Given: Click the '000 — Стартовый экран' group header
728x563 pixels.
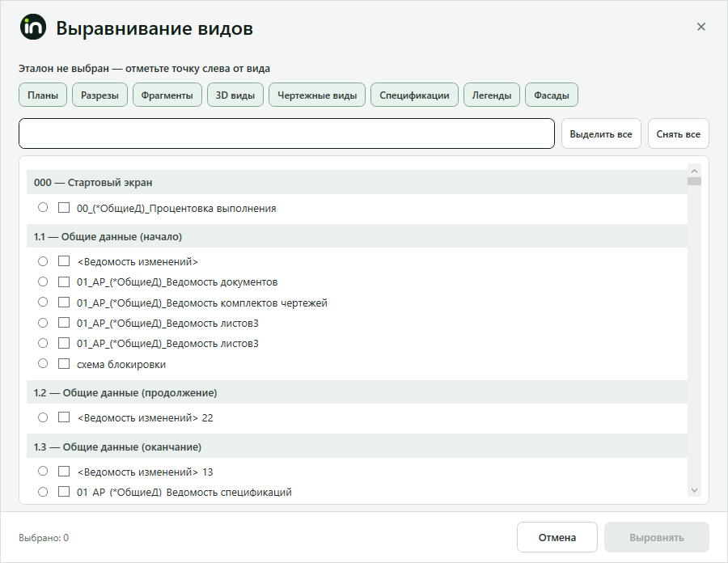Looking at the screenshot, I should (357, 182).
